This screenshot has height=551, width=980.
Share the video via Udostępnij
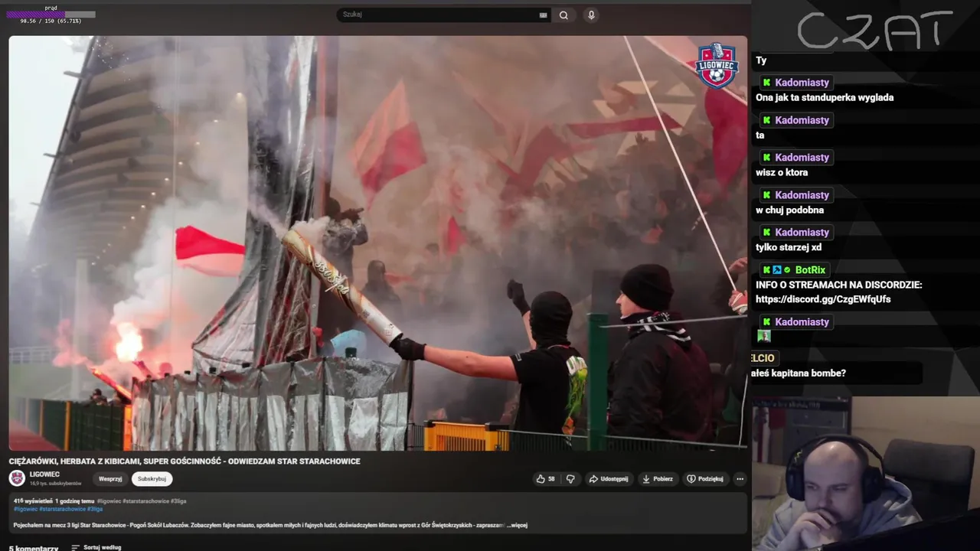click(x=609, y=479)
